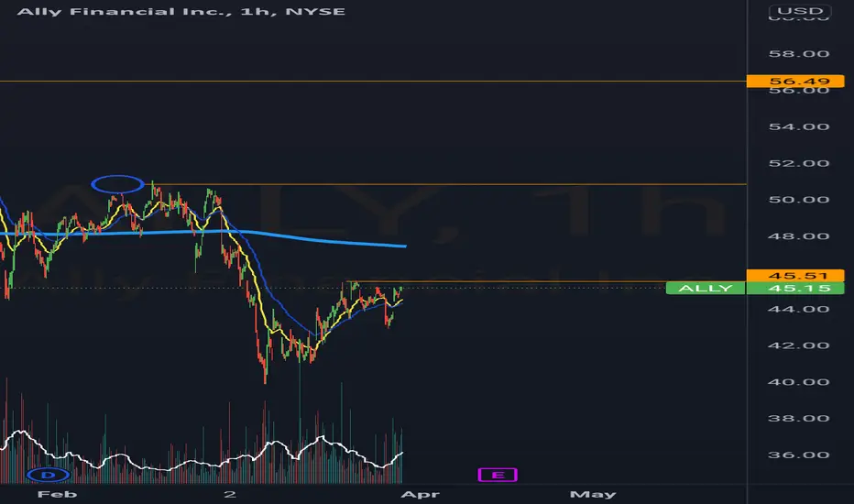The width and height of the screenshot is (854, 504).
Task: Click the Apr date label
Action: 420,494
